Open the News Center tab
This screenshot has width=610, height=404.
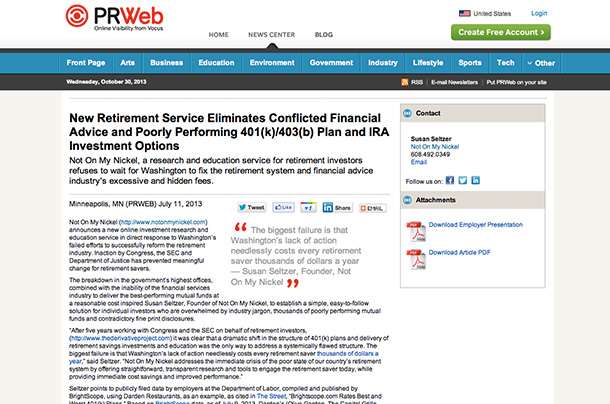click(x=273, y=34)
